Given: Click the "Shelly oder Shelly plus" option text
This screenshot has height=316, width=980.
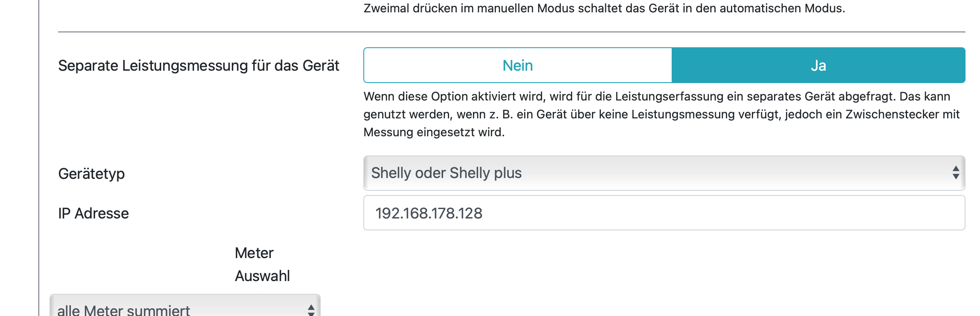Looking at the screenshot, I should [x=446, y=173].
